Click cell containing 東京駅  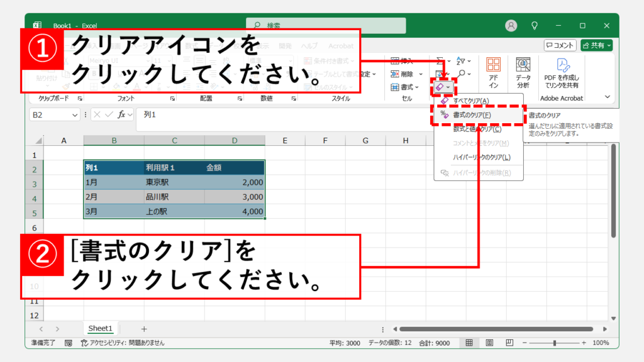pyautogui.click(x=174, y=182)
